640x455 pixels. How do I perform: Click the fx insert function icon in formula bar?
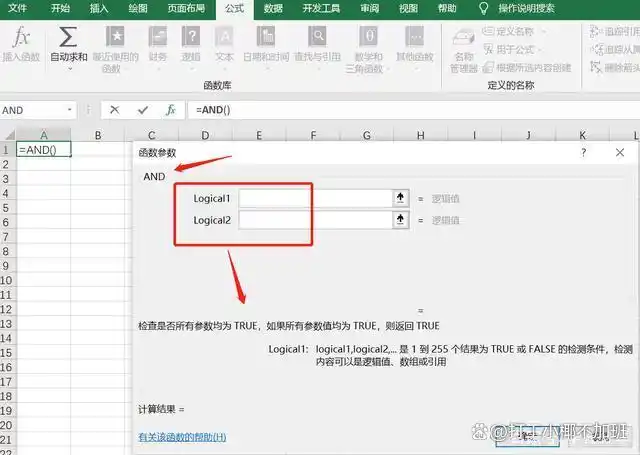[171, 110]
